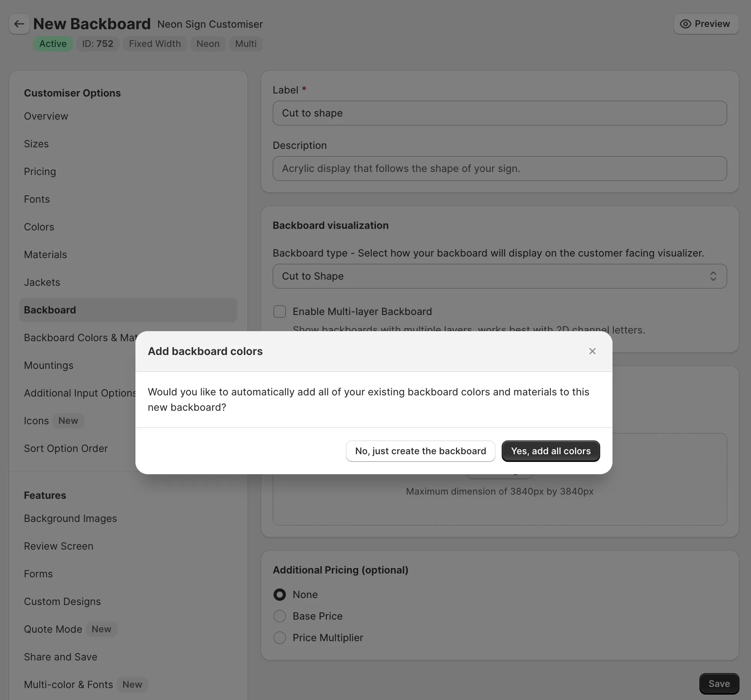Open the Backboard section in sidebar
Image resolution: width=751 pixels, height=700 pixels.
pyautogui.click(x=50, y=310)
